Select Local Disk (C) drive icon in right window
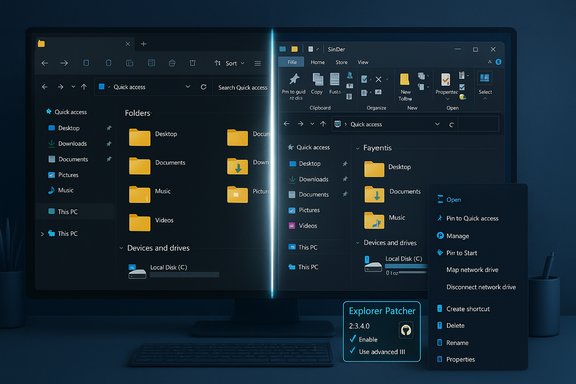 coord(372,264)
